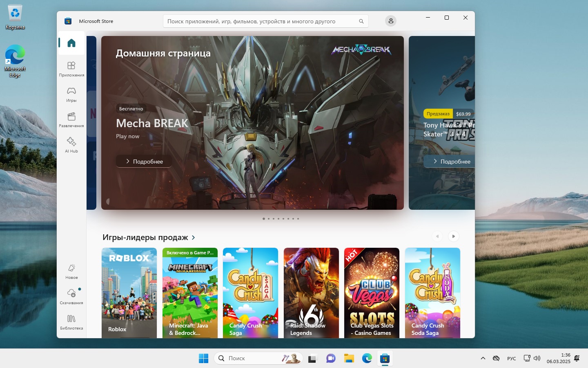
Task: Open Club Vegas Slots card
Action: click(372, 293)
